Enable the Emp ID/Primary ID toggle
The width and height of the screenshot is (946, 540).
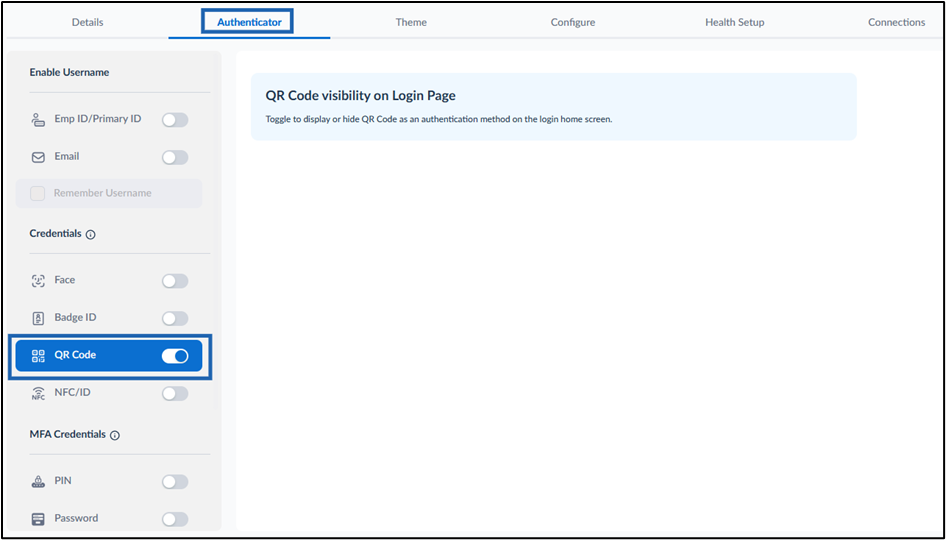point(175,120)
